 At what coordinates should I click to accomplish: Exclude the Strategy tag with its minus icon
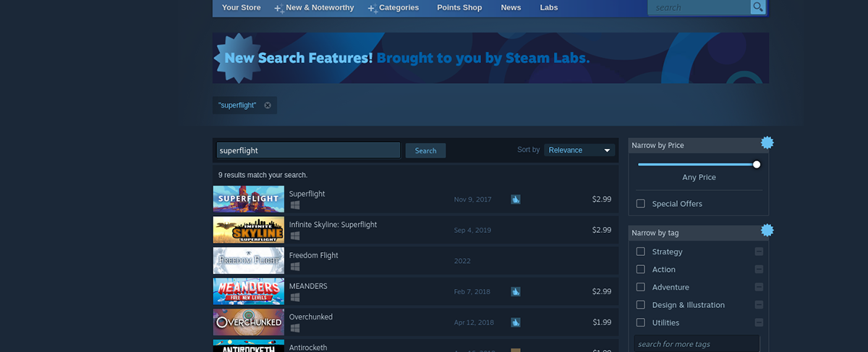759,252
